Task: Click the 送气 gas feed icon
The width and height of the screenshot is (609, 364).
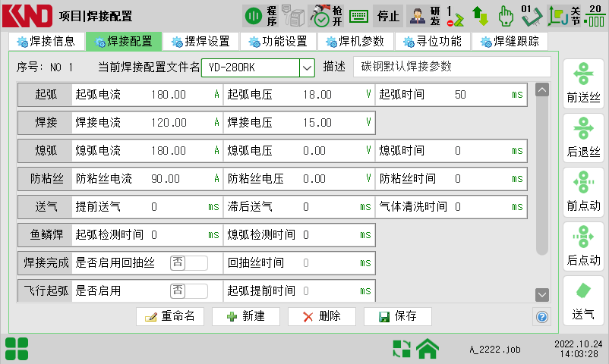Action: 583,301
